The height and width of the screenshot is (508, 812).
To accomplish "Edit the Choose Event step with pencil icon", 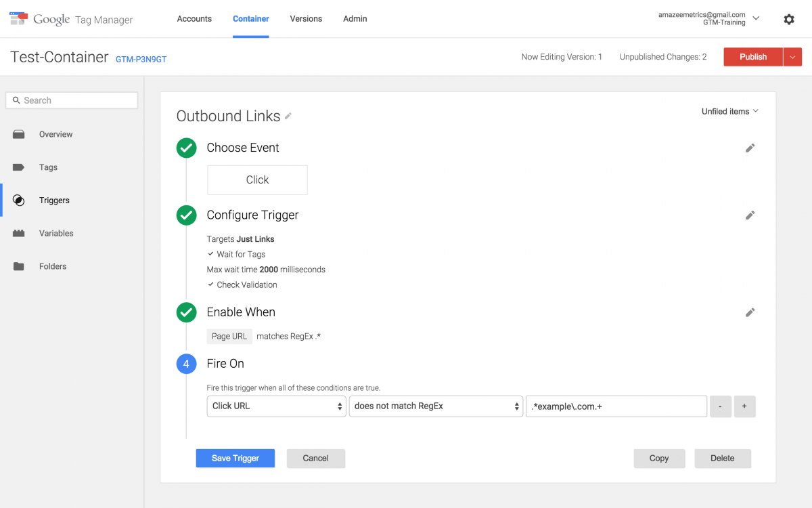I will (750, 148).
